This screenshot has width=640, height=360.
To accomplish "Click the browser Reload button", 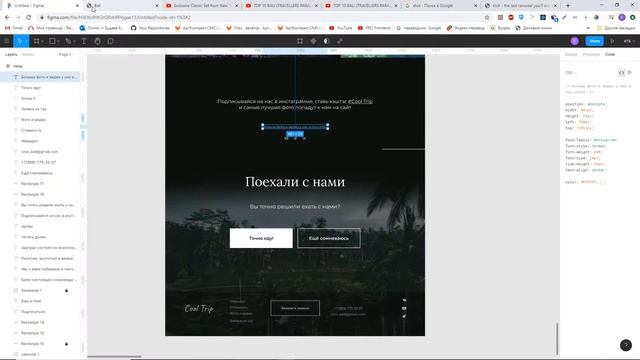I will [29, 18].
